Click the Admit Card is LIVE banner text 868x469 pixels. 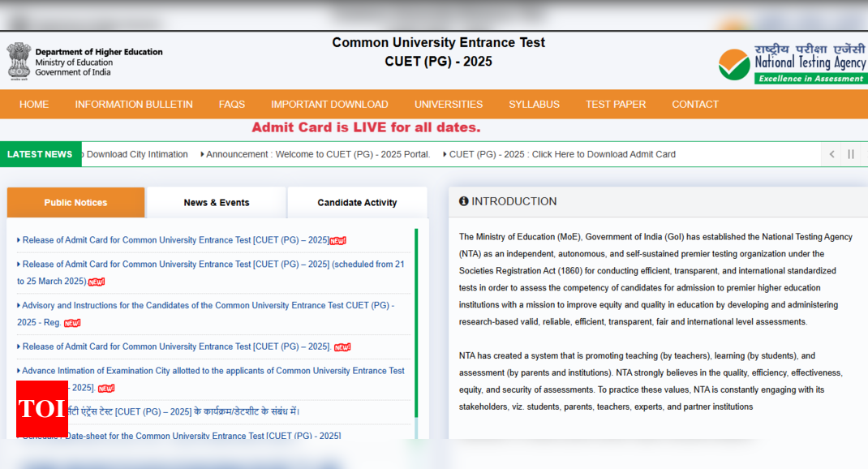[366, 127]
